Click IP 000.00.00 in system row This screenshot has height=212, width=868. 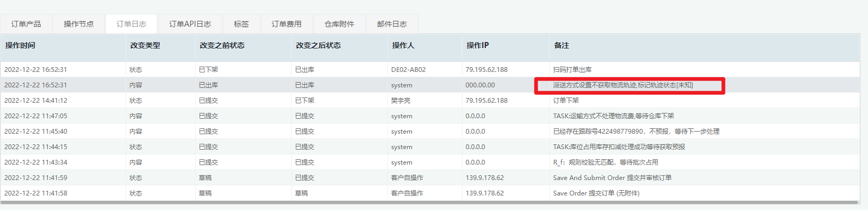tap(480, 85)
